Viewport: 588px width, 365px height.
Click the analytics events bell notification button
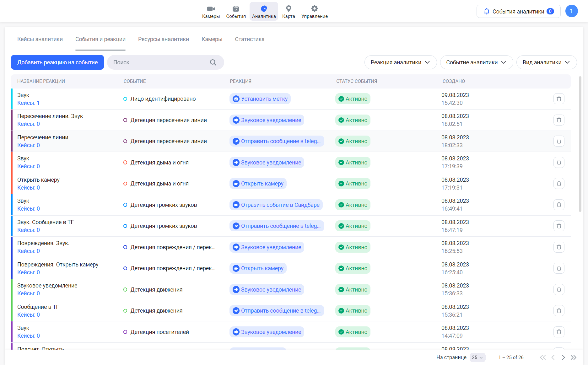pyautogui.click(x=518, y=12)
